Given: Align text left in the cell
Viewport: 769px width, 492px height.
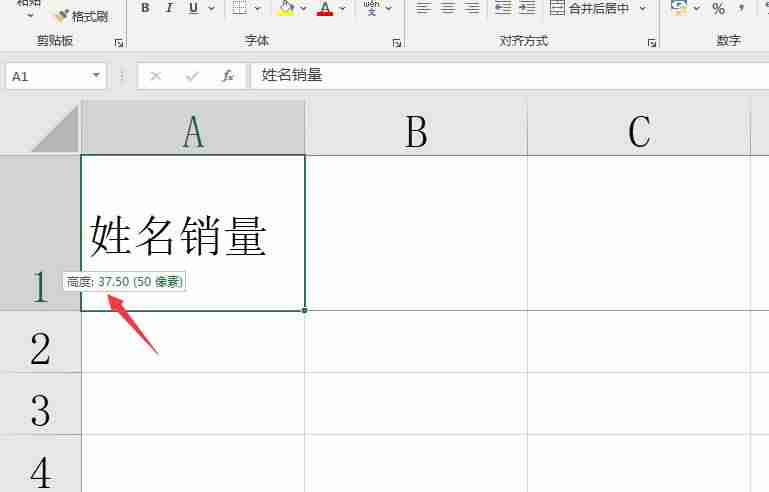Looking at the screenshot, I should (x=424, y=8).
